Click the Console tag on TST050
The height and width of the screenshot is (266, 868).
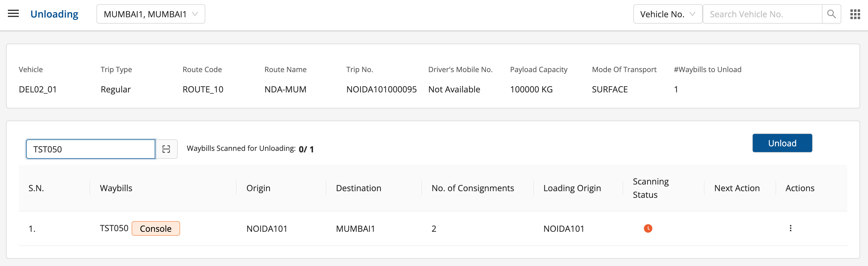(156, 229)
